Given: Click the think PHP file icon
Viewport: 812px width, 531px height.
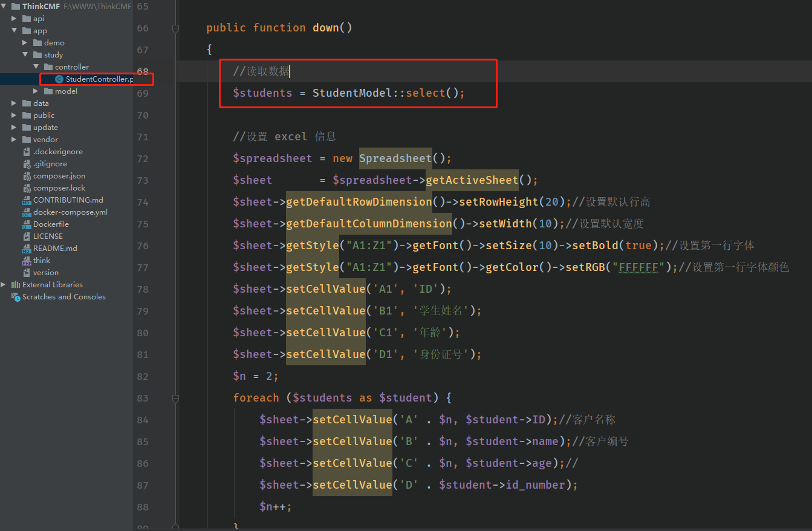Looking at the screenshot, I should pos(27,261).
